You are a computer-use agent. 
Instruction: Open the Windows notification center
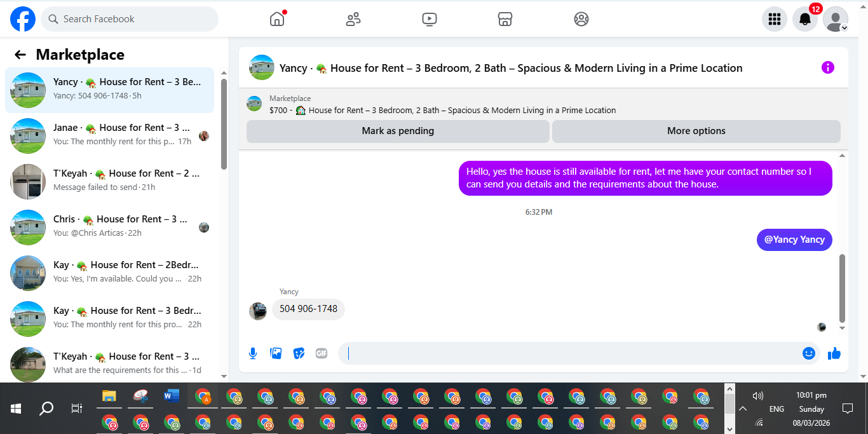click(x=847, y=409)
